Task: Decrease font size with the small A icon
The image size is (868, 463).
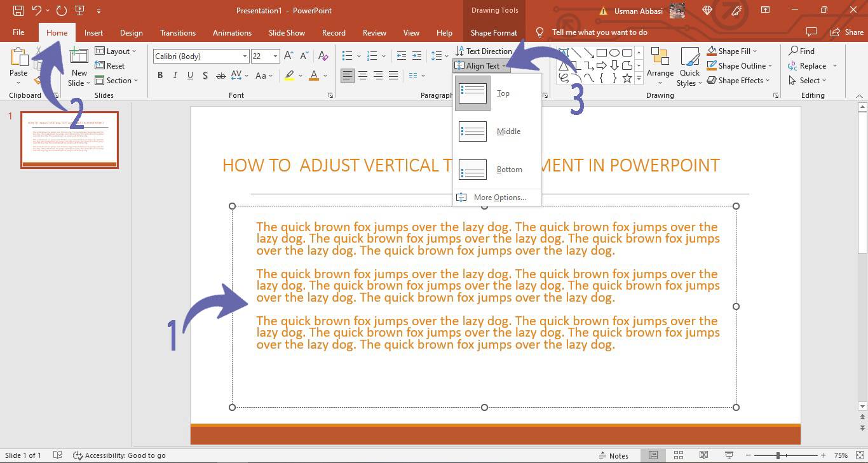Action: tap(304, 56)
